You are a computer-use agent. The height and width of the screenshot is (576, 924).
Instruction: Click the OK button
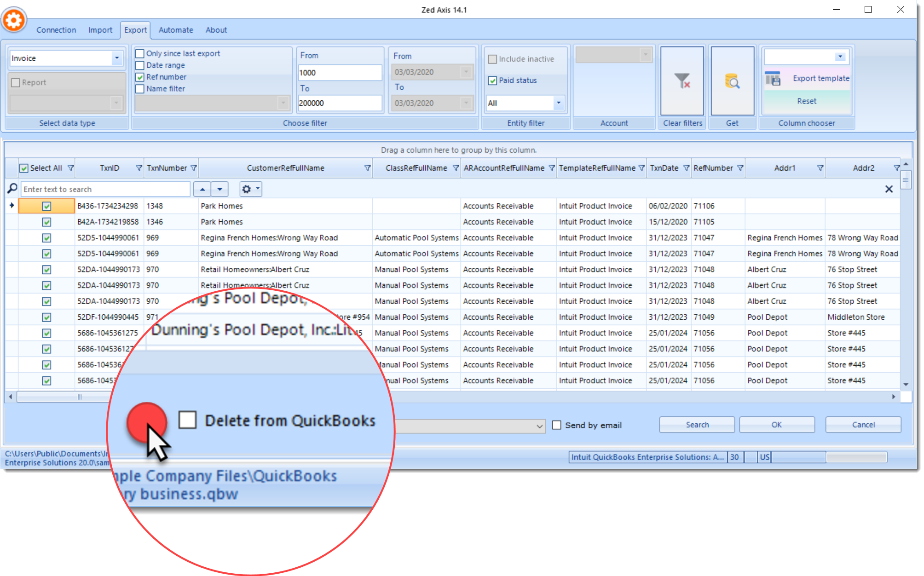776,425
